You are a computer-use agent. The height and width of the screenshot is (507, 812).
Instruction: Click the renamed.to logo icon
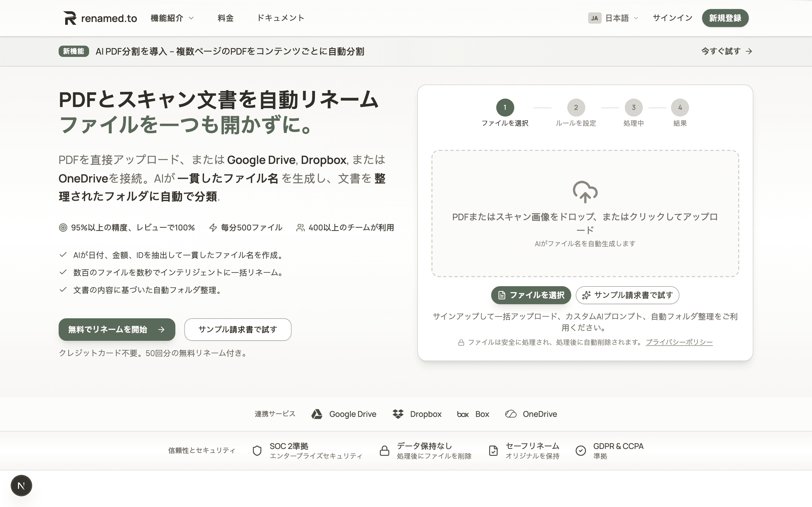click(70, 18)
